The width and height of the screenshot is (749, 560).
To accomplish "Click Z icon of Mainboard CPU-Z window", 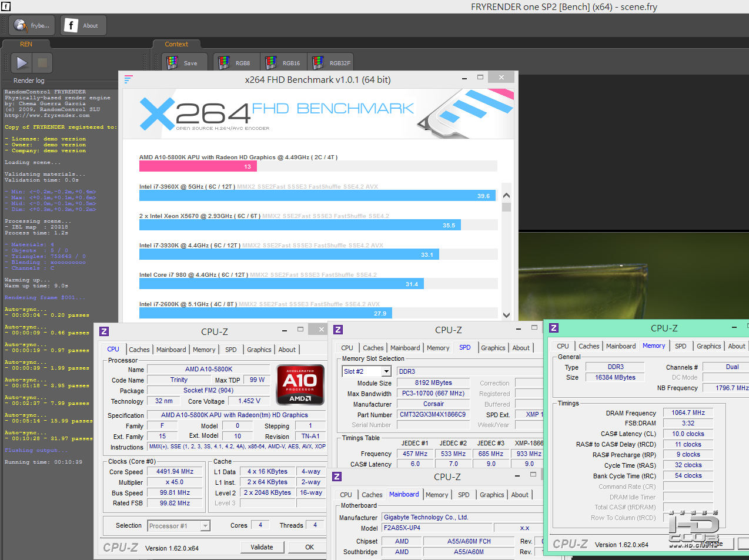I will point(337,477).
